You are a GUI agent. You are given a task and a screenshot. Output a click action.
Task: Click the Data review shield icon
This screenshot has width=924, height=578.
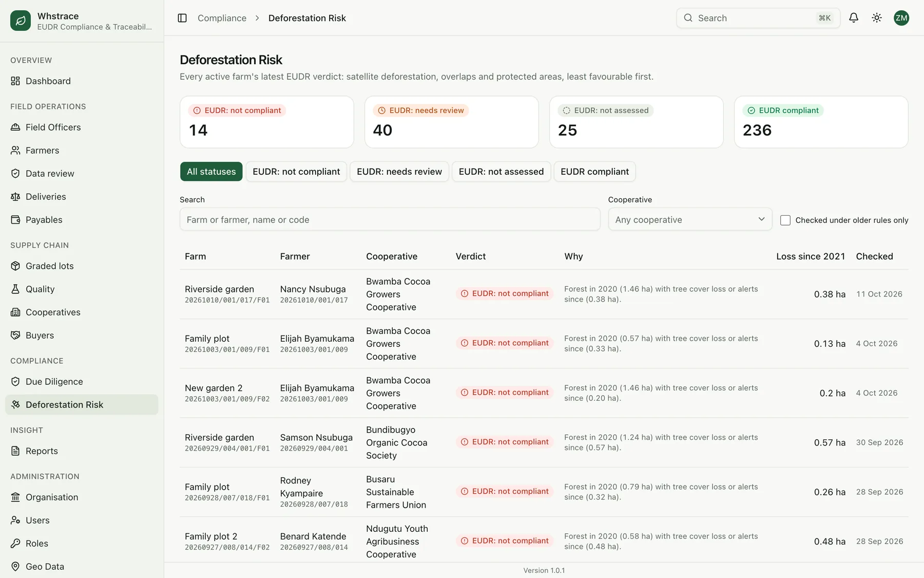pyautogui.click(x=15, y=174)
